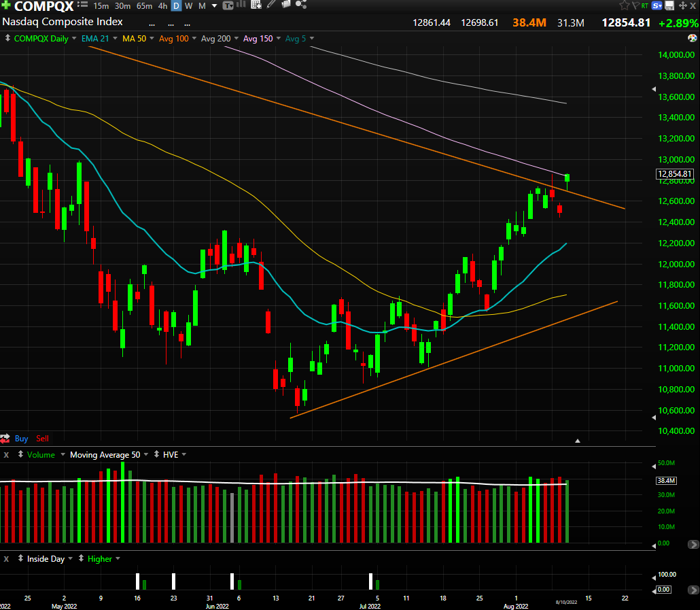Click the first ellipsis data field
This screenshot has width=700, height=610.
click(x=152, y=24)
